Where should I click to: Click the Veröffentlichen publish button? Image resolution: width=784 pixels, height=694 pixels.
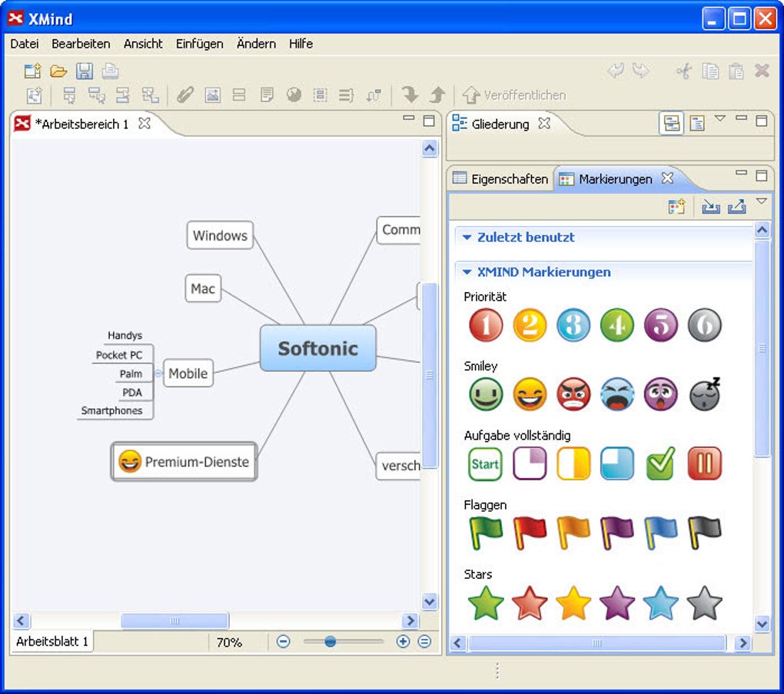pos(514,95)
